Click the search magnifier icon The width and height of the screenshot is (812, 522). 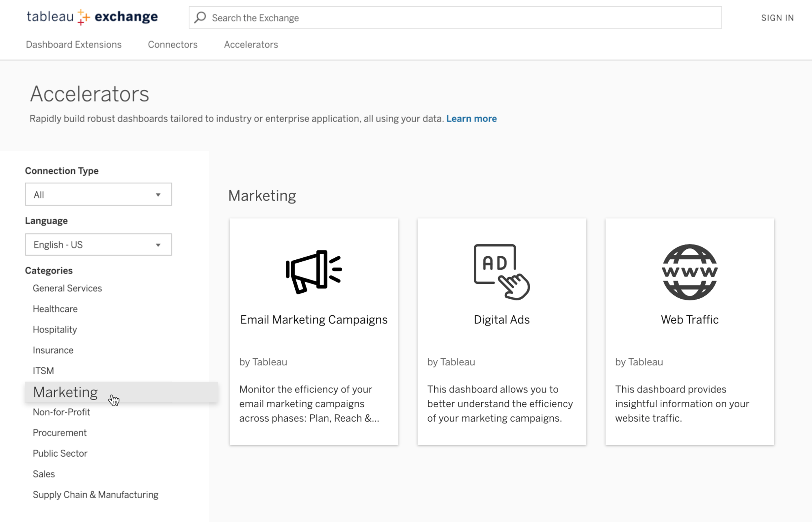coord(200,17)
